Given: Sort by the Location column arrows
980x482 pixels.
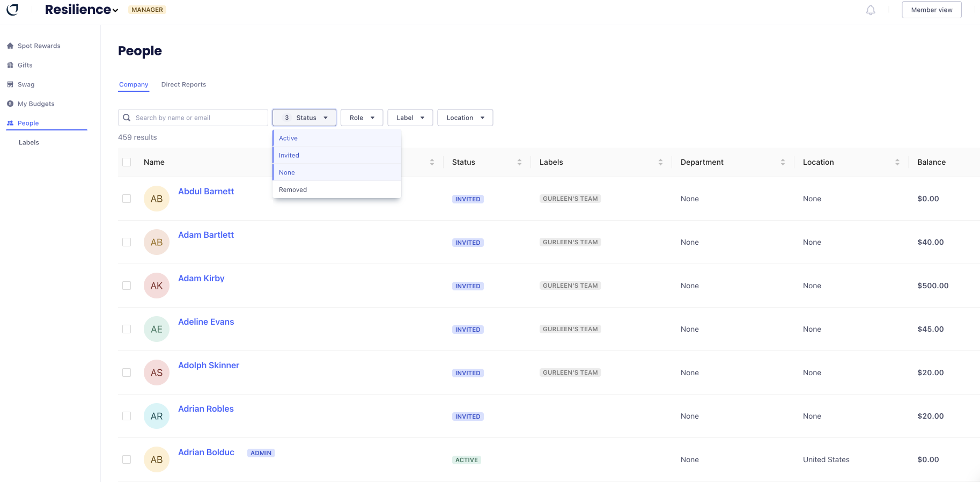Looking at the screenshot, I should point(897,162).
